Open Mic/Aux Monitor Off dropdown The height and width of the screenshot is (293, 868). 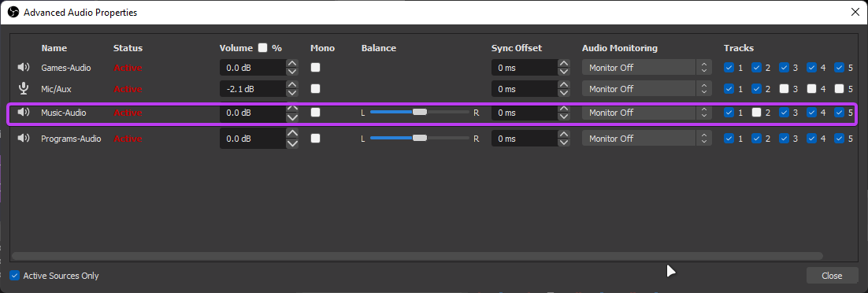pos(647,89)
